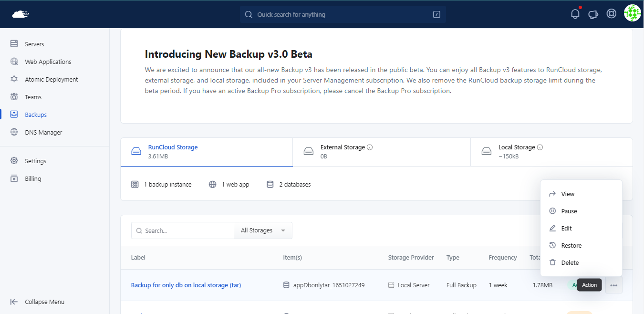Screen dimensions: 644x314
Task: Open the help lifebuoy icon
Action: click(x=611, y=14)
